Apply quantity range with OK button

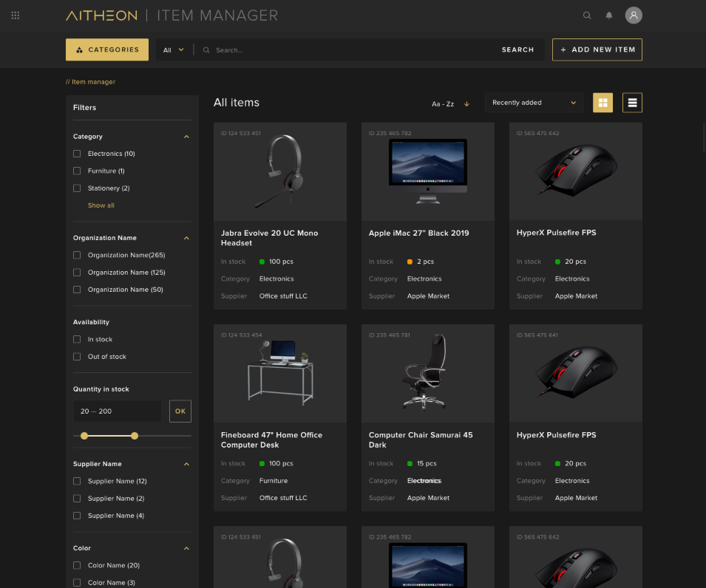(180, 411)
